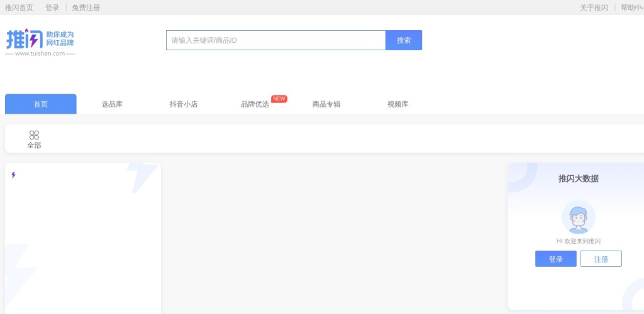Open the 帮助中心 link at top right
This screenshot has height=314, width=644.
(631, 8)
